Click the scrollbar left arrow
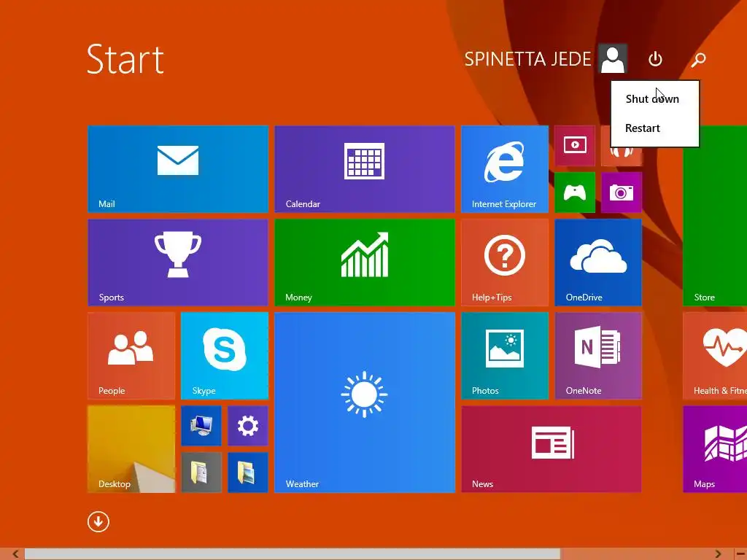Screen dimensions: 747x560 tap(15, 554)
